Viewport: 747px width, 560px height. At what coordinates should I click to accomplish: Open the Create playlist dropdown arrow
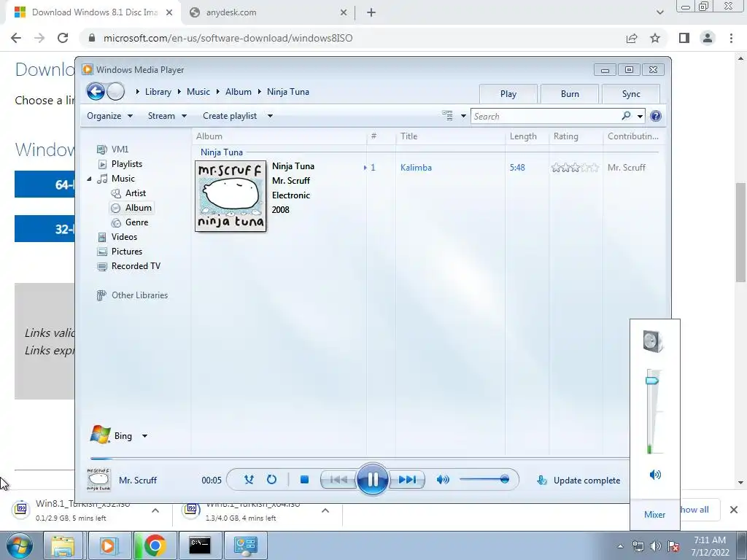[x=270, y=116]
